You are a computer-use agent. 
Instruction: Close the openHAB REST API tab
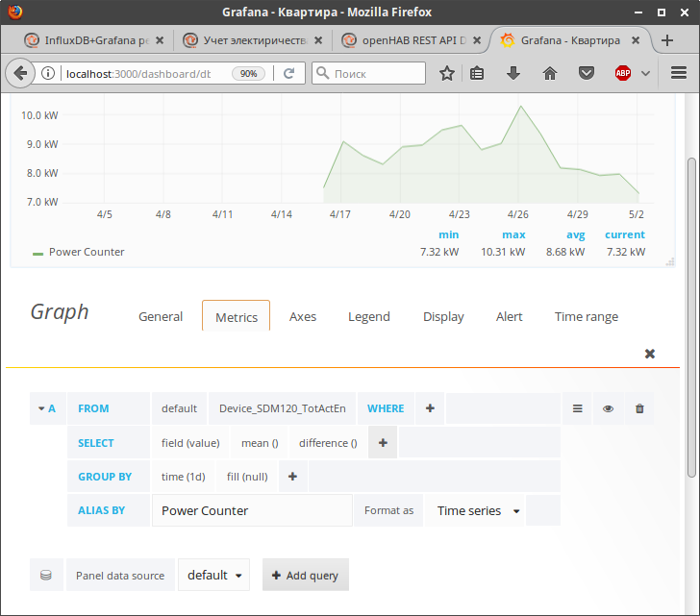tap(477, 40)
